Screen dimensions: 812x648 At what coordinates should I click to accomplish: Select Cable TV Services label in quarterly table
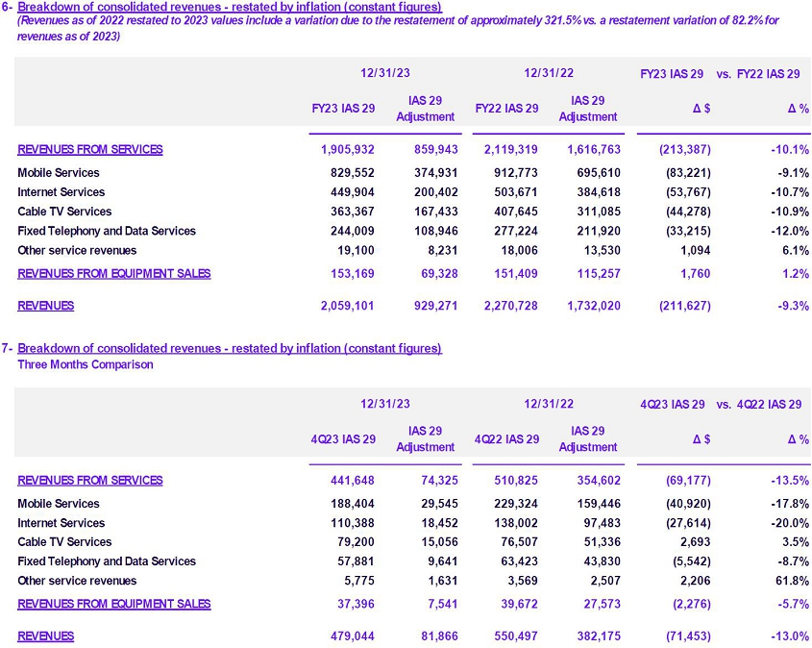64,542
